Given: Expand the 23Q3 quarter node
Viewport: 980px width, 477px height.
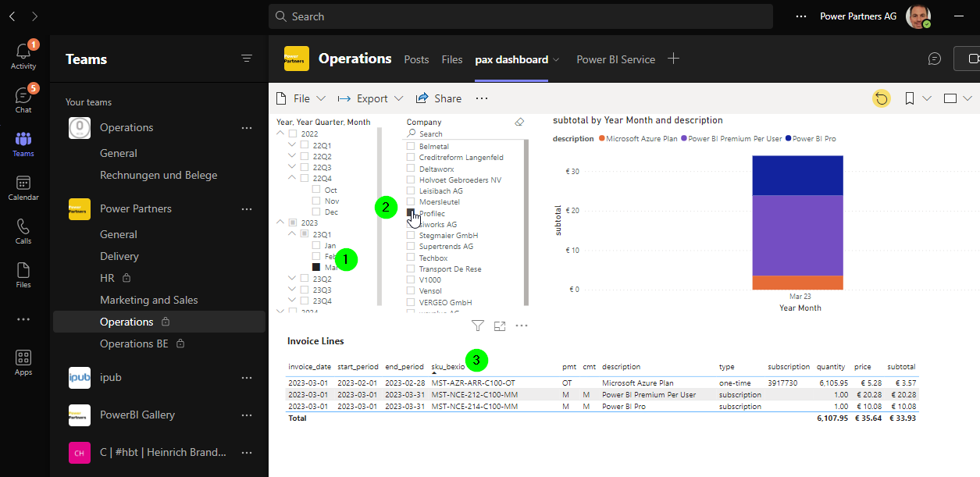Looking at the screenshot, I should [x=293, y=290].
